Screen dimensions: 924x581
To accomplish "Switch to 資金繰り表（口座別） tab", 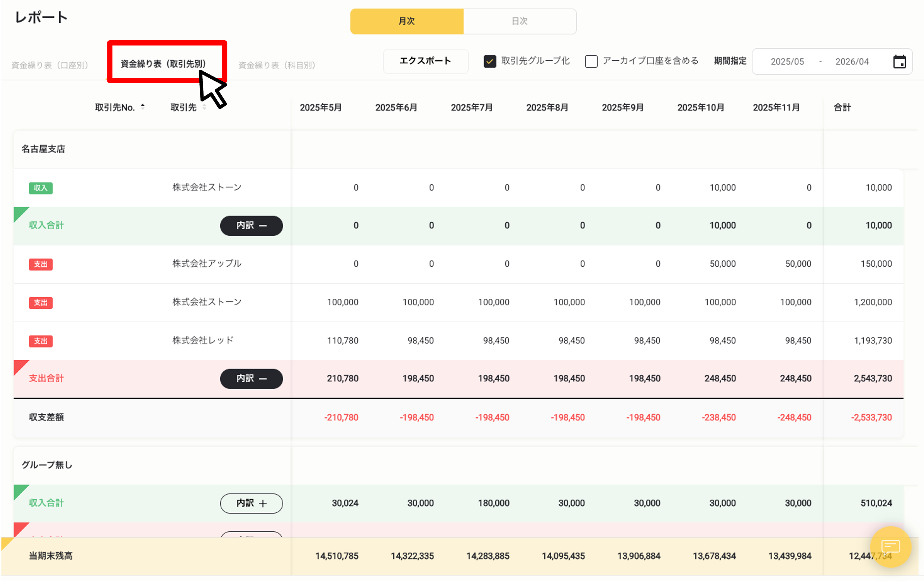I will pos(50,65).
